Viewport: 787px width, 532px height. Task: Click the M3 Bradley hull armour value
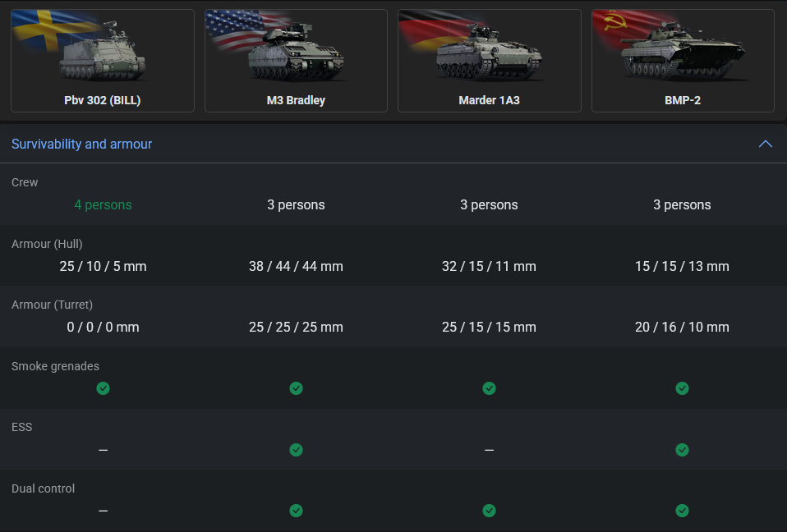tap(296, 266)
